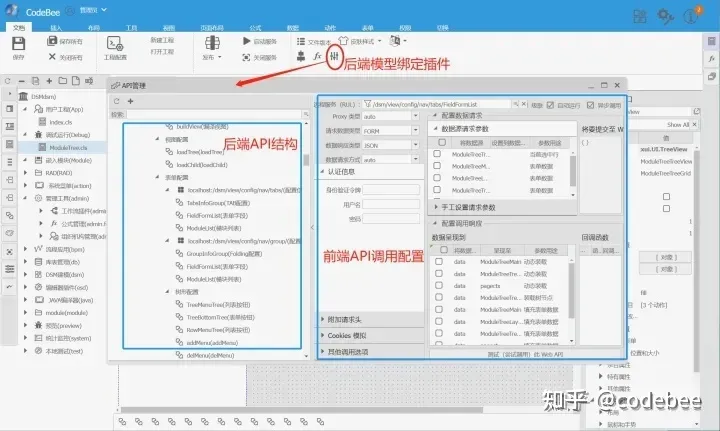Click the stamp icon left of fx
This screenshot has width=720, height=431.
(x=301, y=56)
